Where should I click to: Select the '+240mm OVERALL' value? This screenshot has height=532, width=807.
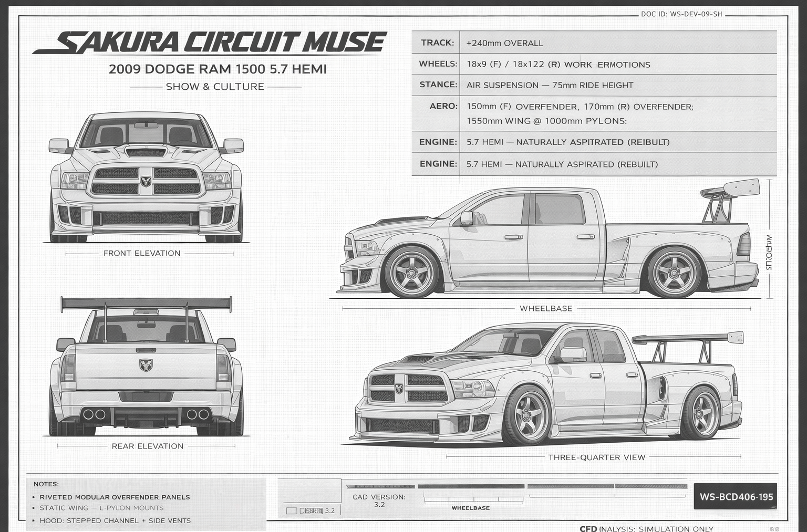504,43
